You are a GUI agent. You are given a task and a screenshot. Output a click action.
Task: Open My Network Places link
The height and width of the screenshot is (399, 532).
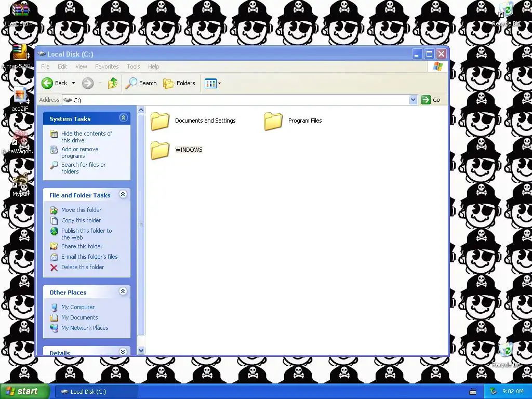85,328
